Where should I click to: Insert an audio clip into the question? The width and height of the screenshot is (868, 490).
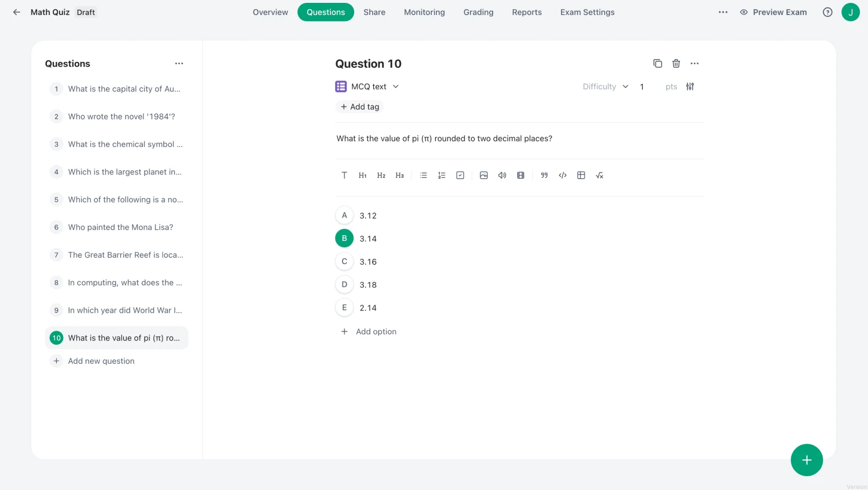click(502, 175)
